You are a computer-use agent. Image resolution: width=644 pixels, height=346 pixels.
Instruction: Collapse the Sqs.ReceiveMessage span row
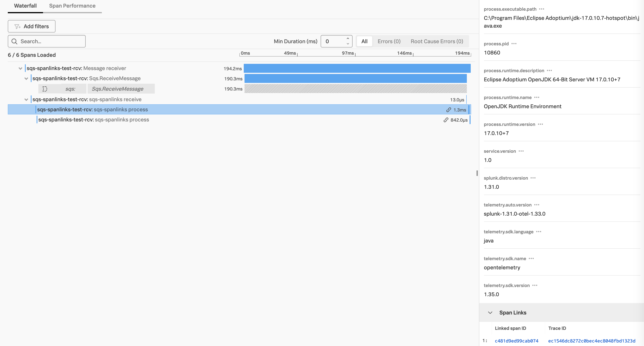[x=26, y=78]
